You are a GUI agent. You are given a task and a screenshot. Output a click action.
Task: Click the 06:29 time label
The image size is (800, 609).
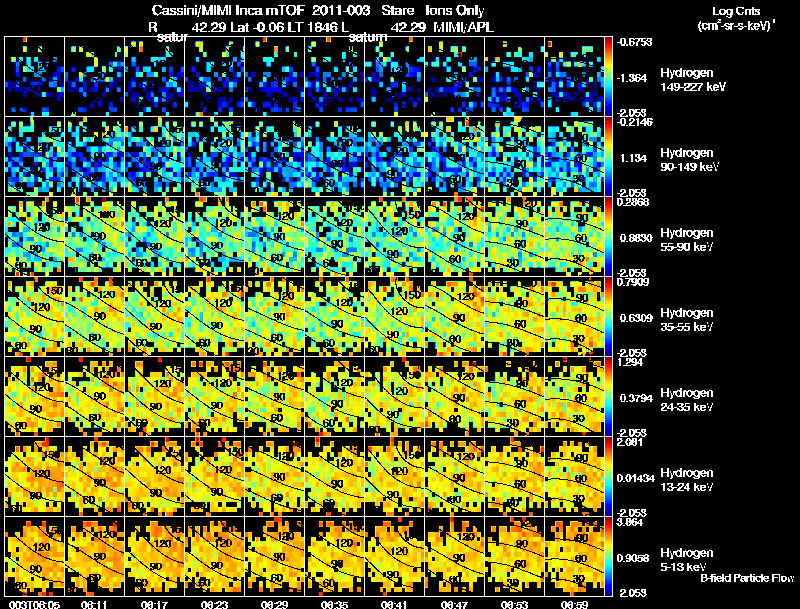(274, 604)
